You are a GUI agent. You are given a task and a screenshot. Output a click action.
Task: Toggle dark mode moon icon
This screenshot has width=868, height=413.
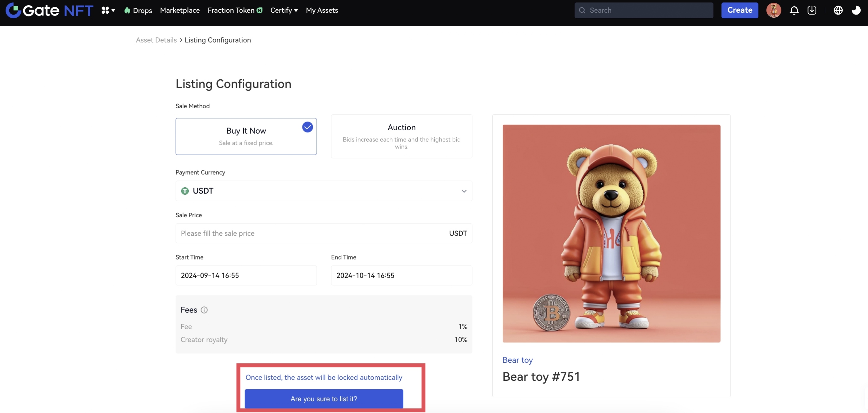coord(856,11)
